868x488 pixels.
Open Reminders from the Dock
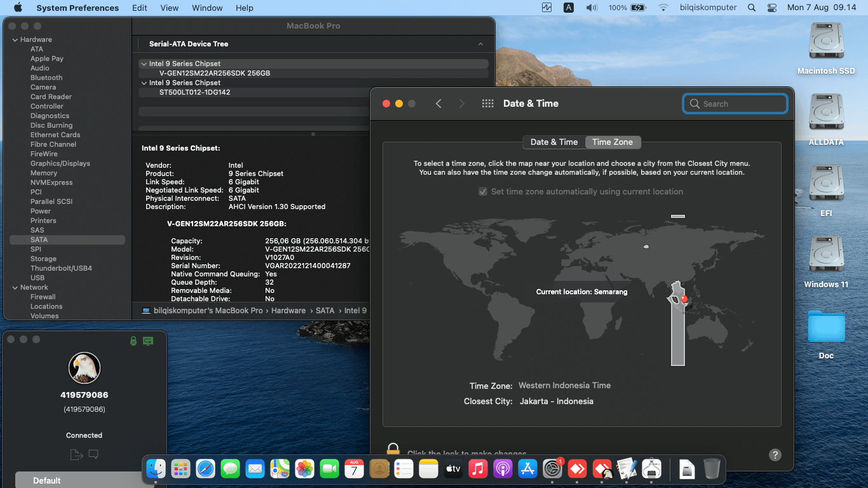[404, 469]
